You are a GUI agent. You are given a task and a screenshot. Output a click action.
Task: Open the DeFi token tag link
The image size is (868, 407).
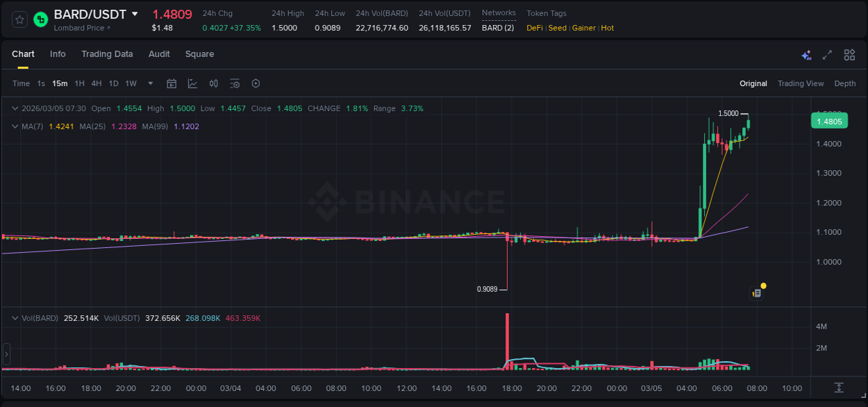tap(534, 28)
